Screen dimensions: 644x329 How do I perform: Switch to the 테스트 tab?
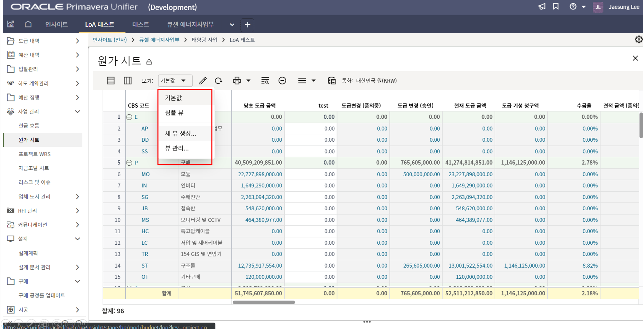click(x=141, y=25)
